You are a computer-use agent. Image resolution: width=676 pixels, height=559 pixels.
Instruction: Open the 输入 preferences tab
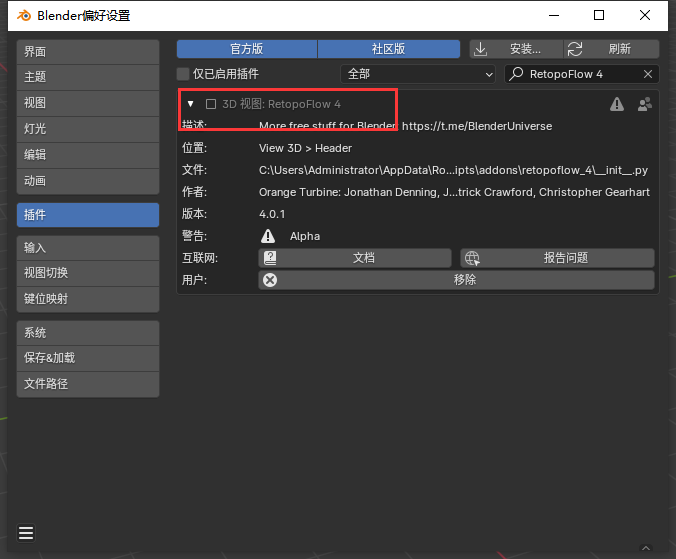click(x=88, y=248)
